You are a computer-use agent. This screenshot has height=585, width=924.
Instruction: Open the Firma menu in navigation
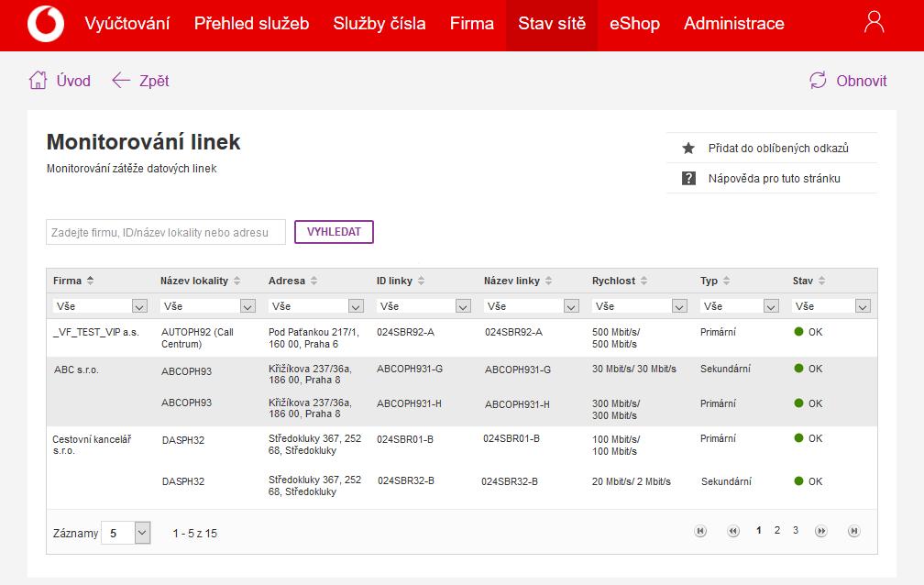471,24
